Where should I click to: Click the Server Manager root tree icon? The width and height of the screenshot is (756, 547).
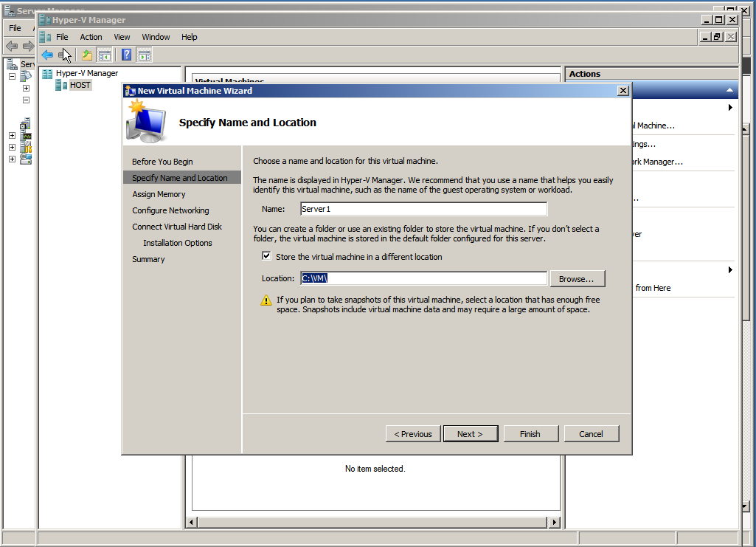tap(12, 64)
